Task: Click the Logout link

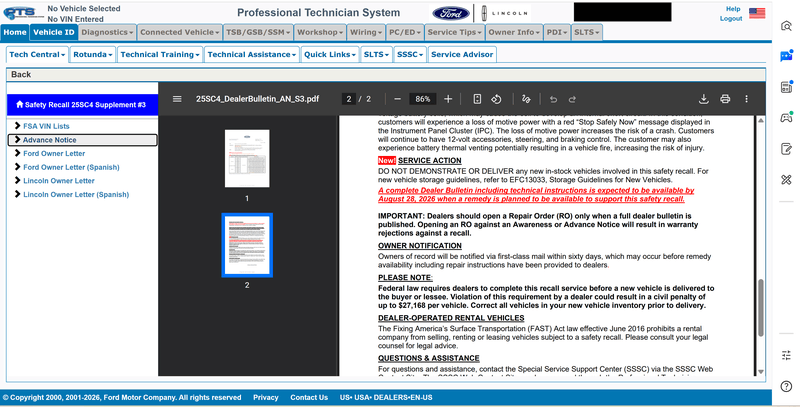Action: 731,18
